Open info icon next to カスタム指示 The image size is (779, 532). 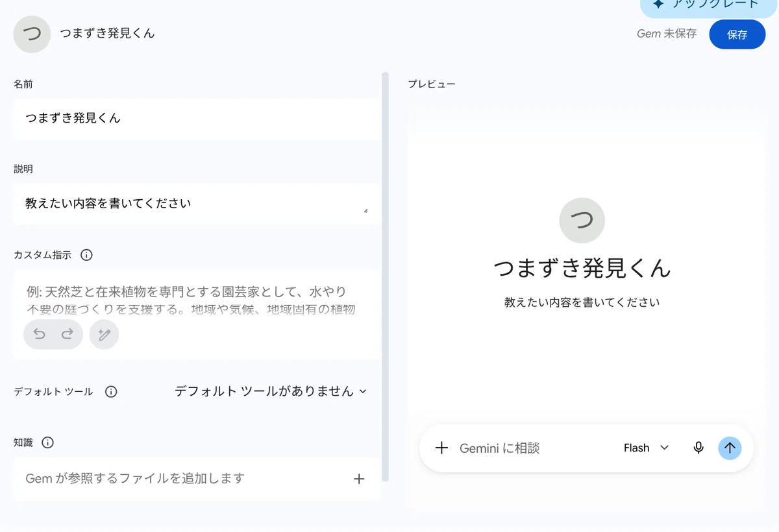(86, 255)
